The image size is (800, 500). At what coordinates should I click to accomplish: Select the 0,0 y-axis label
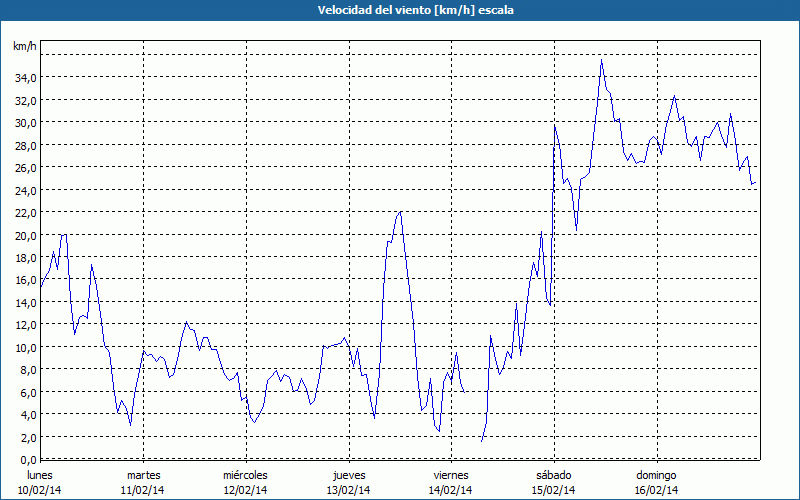[27, 460]
